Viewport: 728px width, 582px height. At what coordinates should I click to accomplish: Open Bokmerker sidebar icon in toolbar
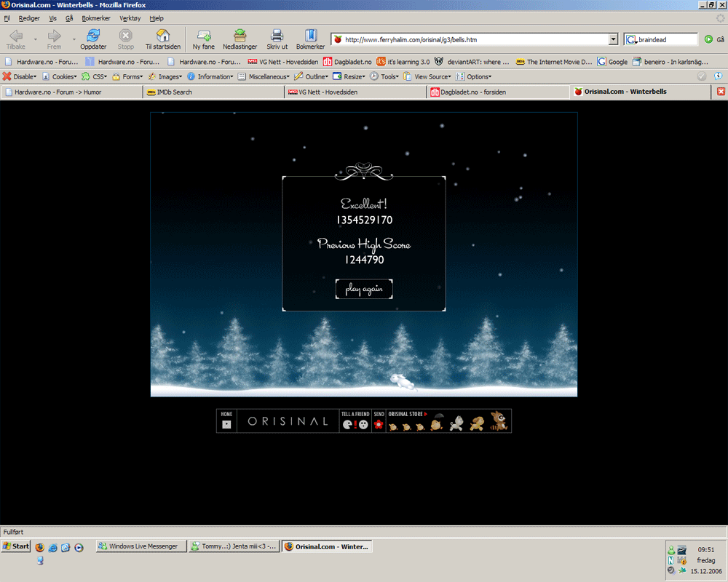pyautogui.click(x=311, y=35)
